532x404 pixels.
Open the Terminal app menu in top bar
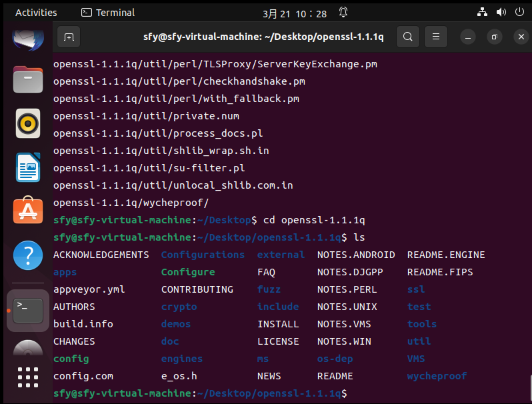click(108, 13)
